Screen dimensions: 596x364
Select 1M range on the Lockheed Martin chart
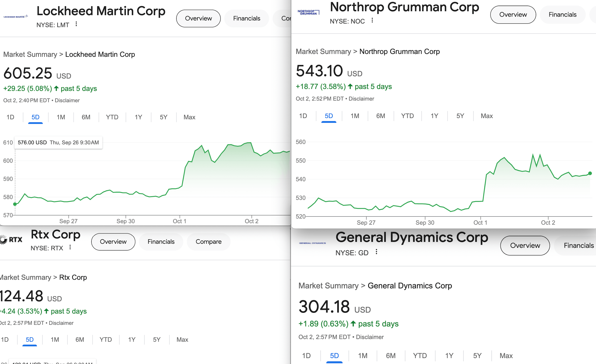[61, 117]
